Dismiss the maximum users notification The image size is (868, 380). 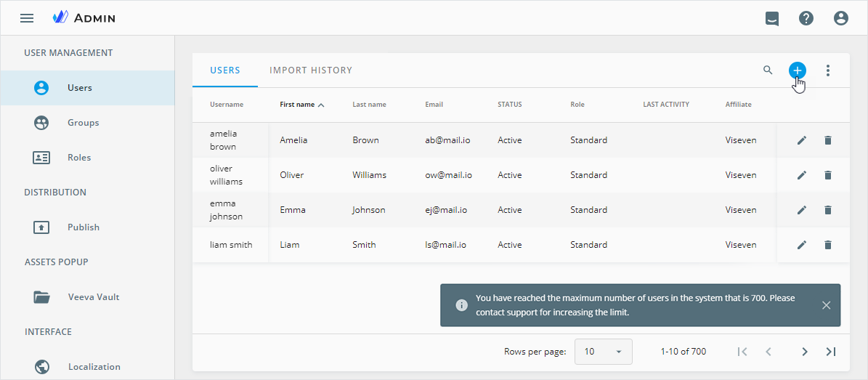click(x=826, y=305)
